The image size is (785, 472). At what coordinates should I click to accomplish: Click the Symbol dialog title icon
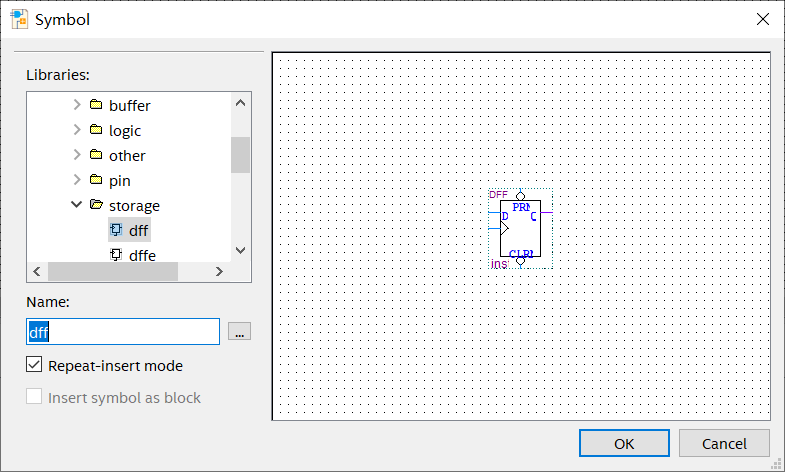tap(20, 19)
